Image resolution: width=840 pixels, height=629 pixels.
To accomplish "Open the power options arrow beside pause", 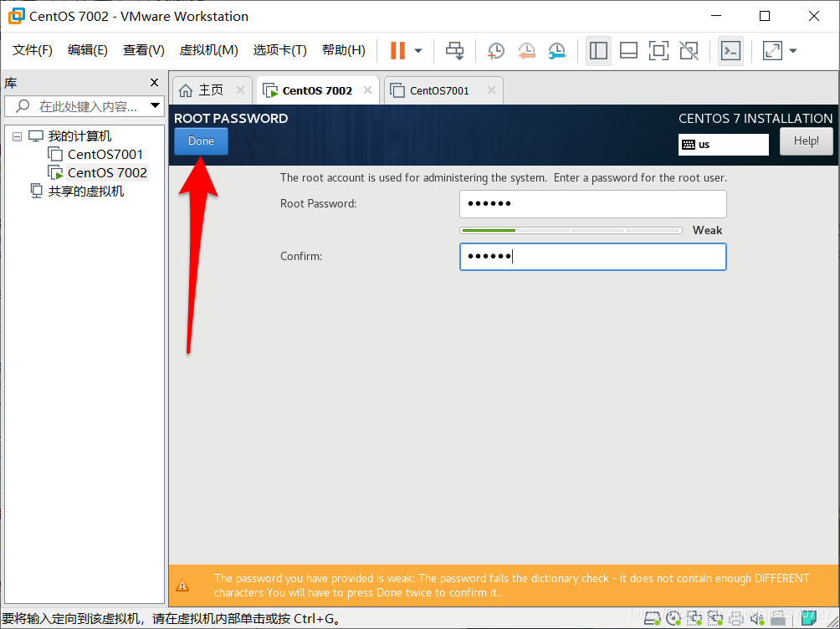I will [x=418, y=51].
